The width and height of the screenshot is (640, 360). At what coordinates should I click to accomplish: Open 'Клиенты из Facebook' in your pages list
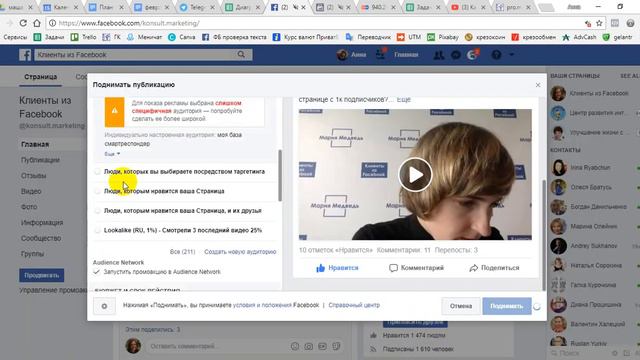(x=590, y=93)
